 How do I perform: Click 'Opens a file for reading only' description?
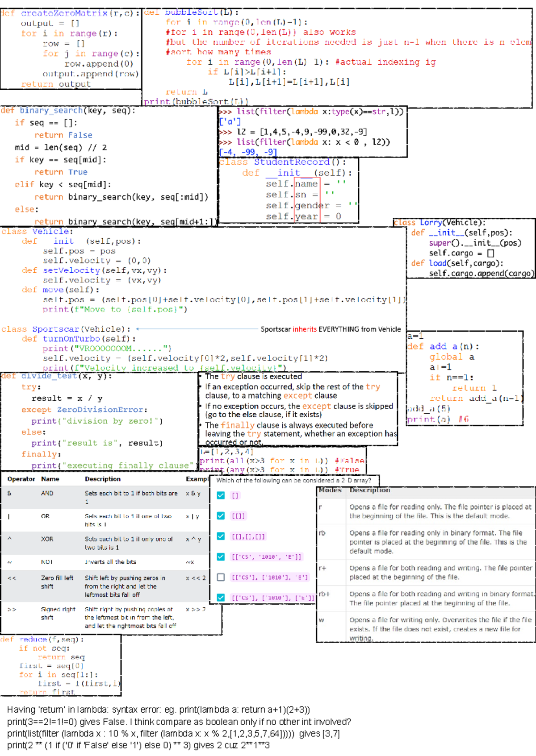pos(440,511)
